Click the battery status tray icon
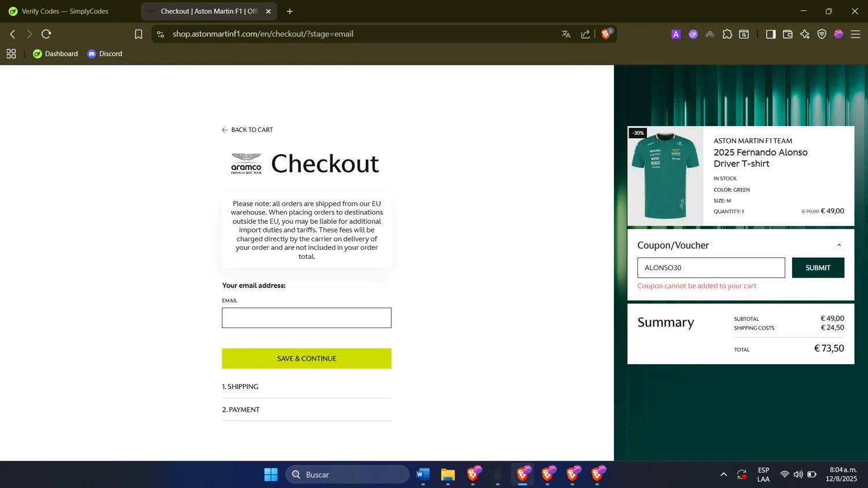The height and width of the screenshot is (488, 868). [x=812, y=475]
